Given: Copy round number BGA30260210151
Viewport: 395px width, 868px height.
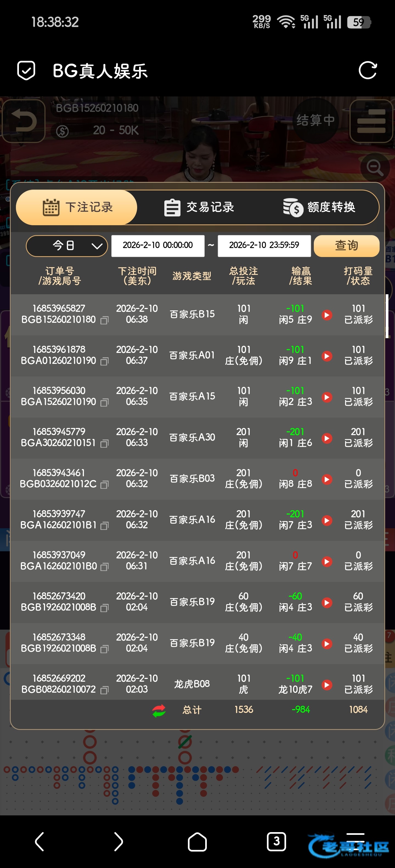Looking at the screenshot, I should pos(105,443).
